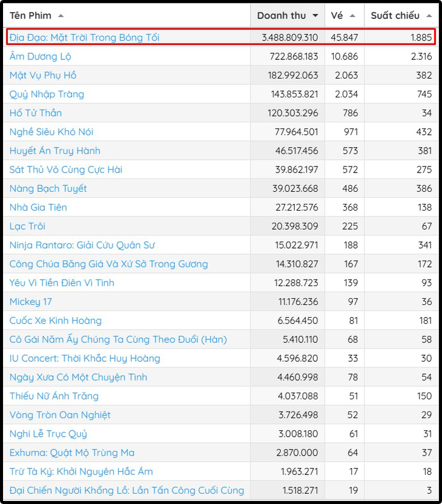Click IU Concert: Thời Khắc Huy Hoàng
The height and width of the screenshot is (504, 442).
pyautogui.click(x=85, y=358)
